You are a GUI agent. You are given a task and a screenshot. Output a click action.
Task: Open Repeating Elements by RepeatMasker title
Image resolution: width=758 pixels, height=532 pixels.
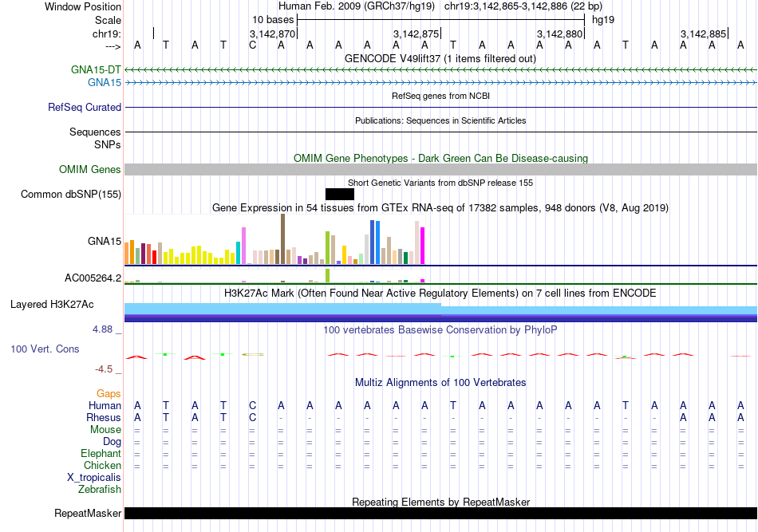click(440, 502)
